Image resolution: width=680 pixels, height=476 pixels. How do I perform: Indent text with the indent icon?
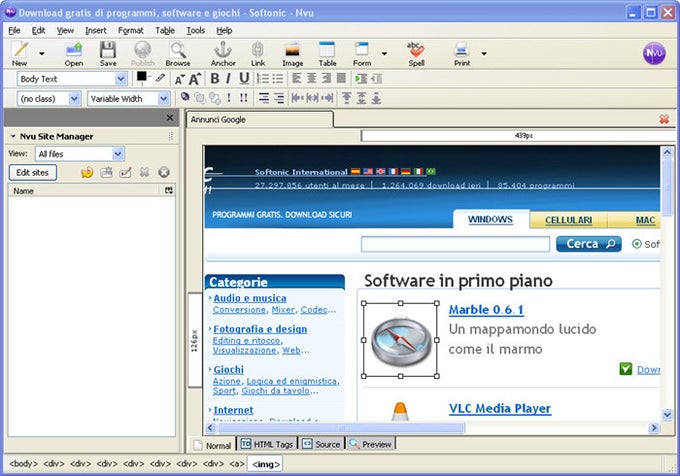tap(361, 78)
